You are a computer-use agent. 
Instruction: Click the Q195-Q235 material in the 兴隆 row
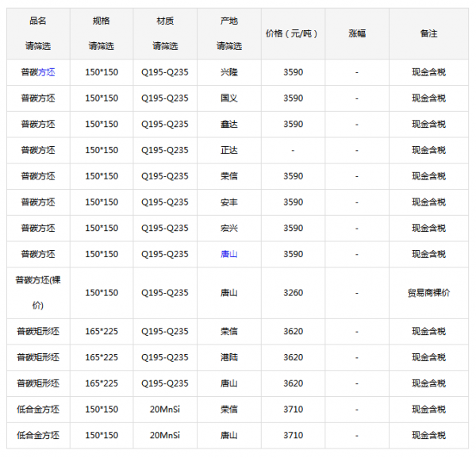(x=165, y=72)
